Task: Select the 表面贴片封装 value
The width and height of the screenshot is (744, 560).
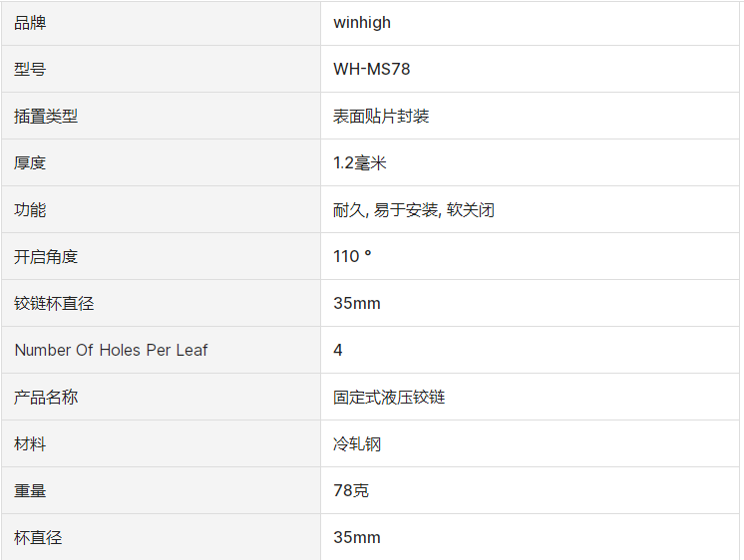Action: tap(381, 117)
